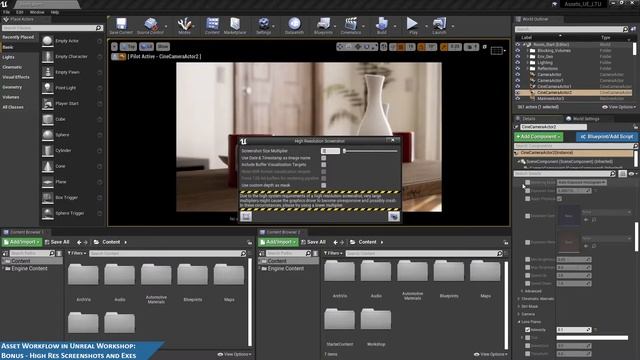Toggle Use Date & Timestamp as image name

point(324,158)
